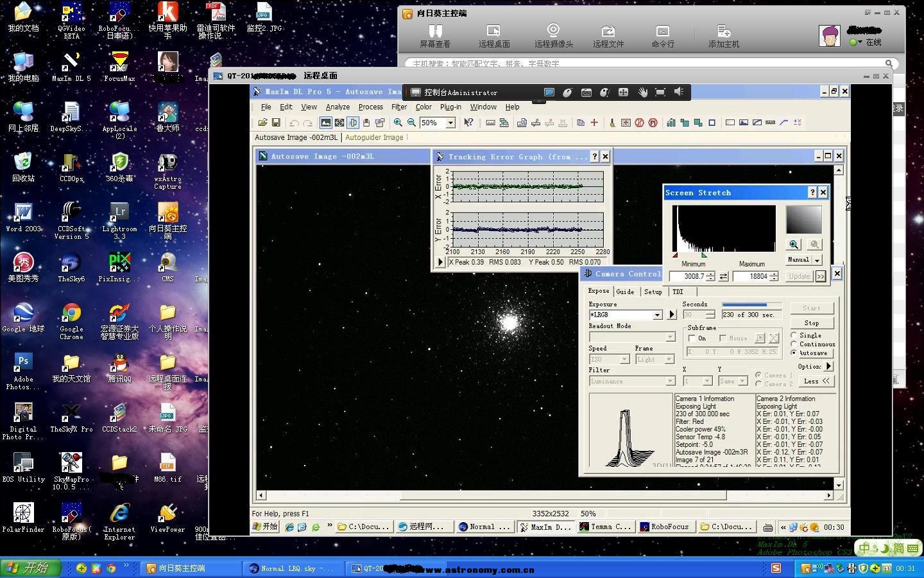Image resolution: width=924 pixels, height=578 pixels.
Task: Click the keyboard icon in remote control bar
Action: [x=586, y=92]
